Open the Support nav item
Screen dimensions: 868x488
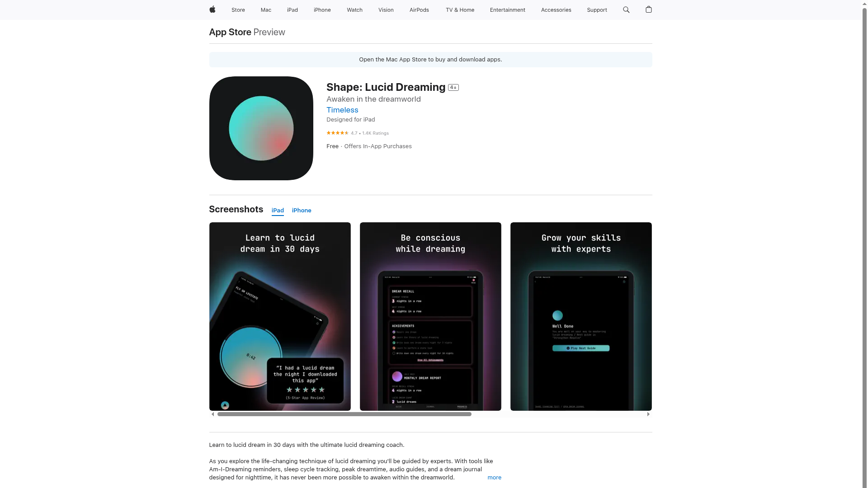coord(597,10)
